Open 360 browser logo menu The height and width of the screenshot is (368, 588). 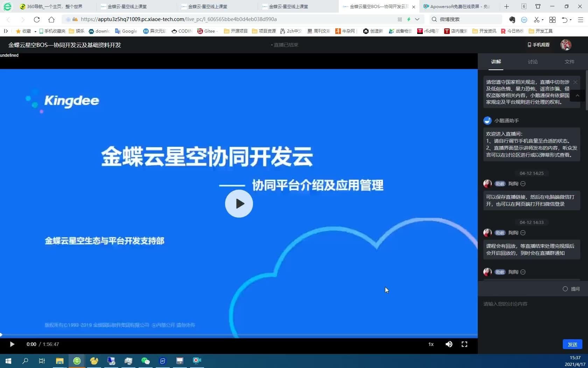tap(7, 6)
